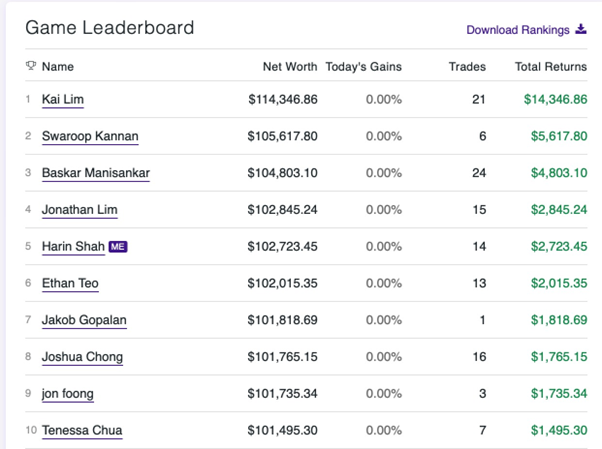The width and height of the screenshot is (602, 449).
Task: Click the ME badge next to Harin Shah
Action: point(118,246)
